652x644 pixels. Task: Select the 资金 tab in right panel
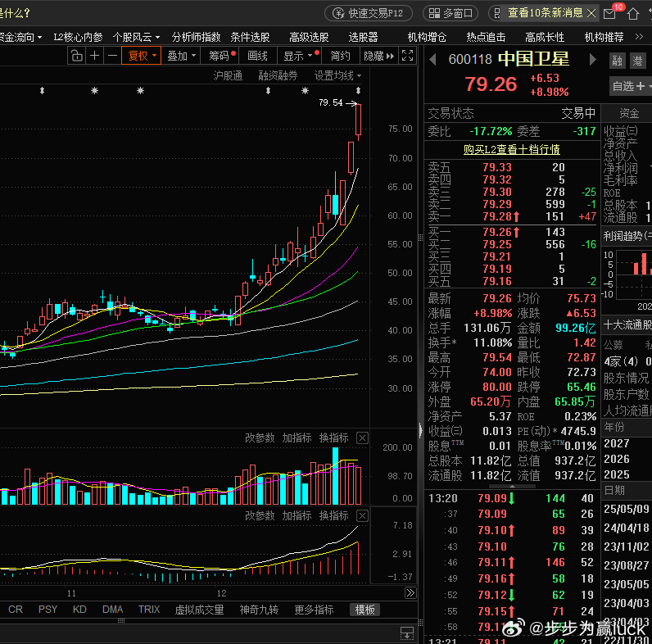tap(629, 113)
